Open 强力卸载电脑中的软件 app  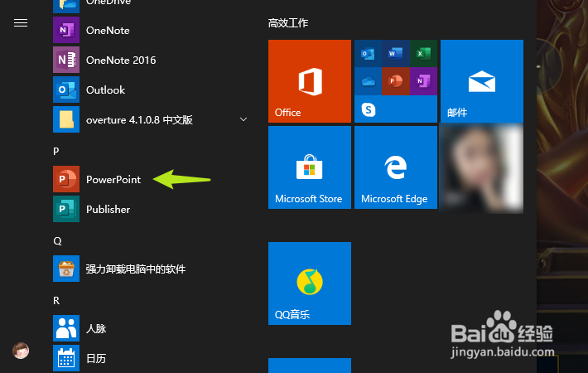coord(150,269)
